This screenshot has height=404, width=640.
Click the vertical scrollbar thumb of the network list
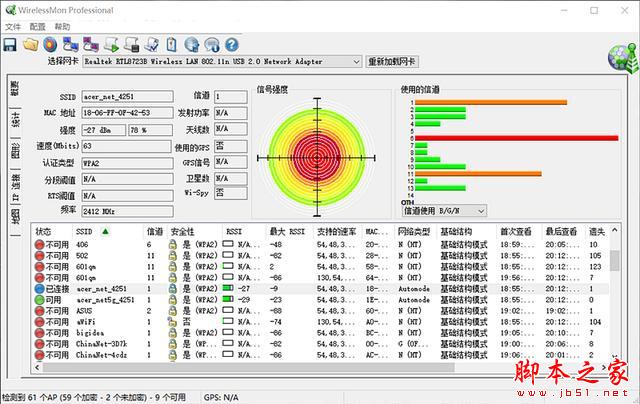pyautogui.click(x=615, y=260)
